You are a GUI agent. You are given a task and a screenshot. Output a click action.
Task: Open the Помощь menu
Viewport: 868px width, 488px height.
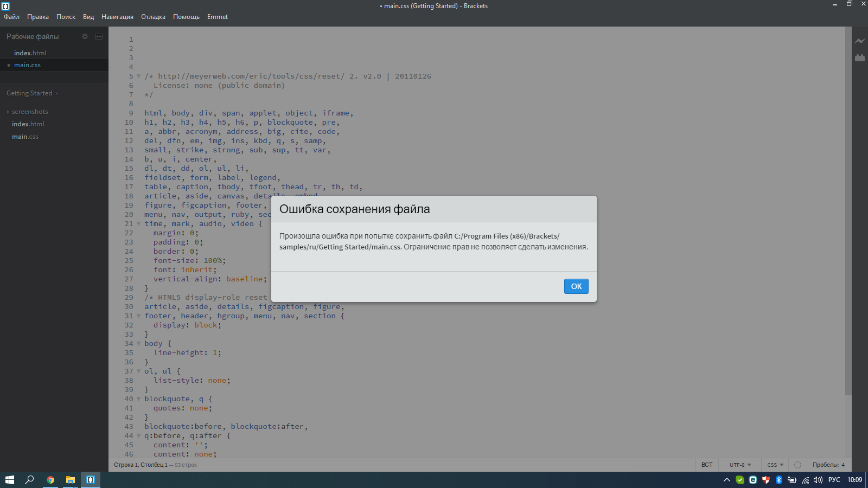click(186, 17)
